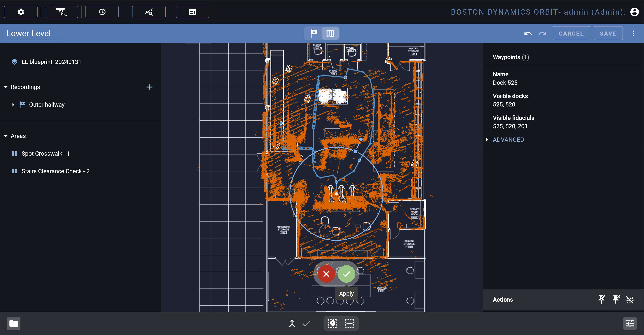Click the CANCEL button
This screenshot has height=335, width=644.
572,33
